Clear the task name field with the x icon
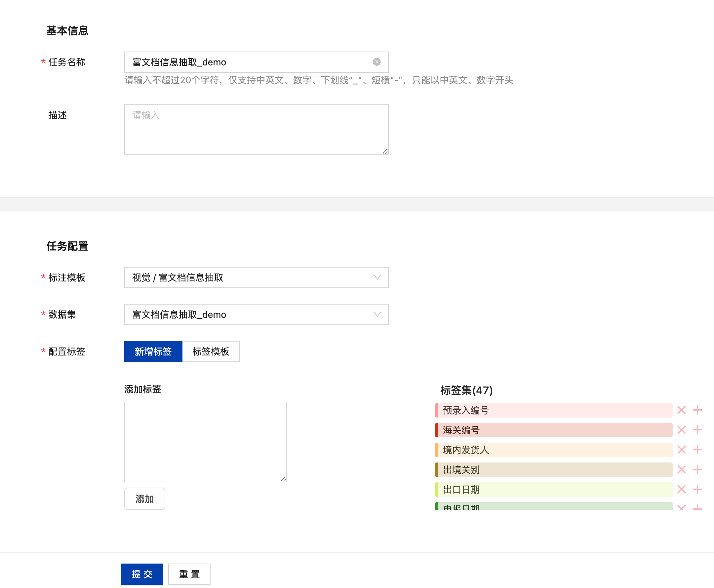Image resolution: width=714 pixels, height=588 pixels. coord(377,62)
